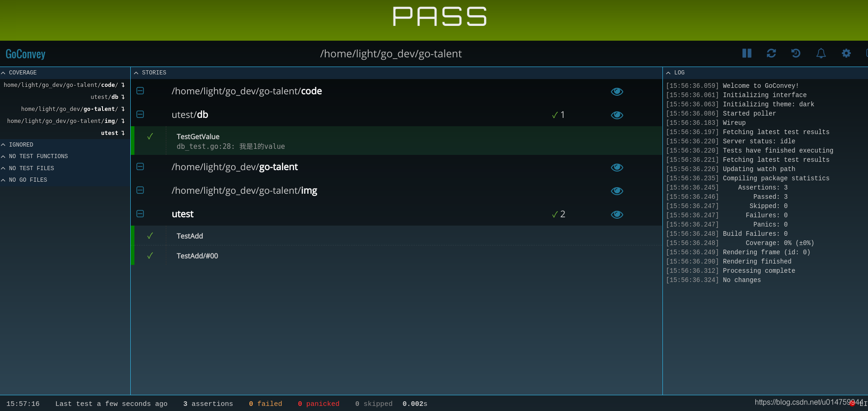Click db_test.go:28 output message
This screenshot has height=411, width=868.
point(231,147)
